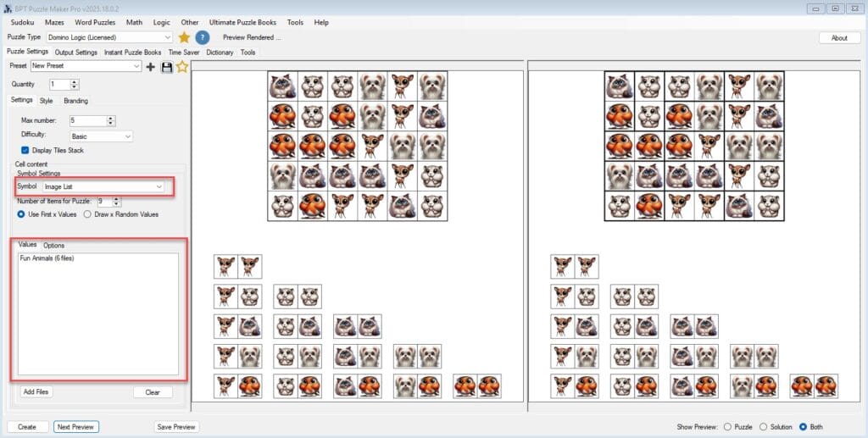Add a new preset with the plus icon
The image size is (868, 438).
coord(151,66)
